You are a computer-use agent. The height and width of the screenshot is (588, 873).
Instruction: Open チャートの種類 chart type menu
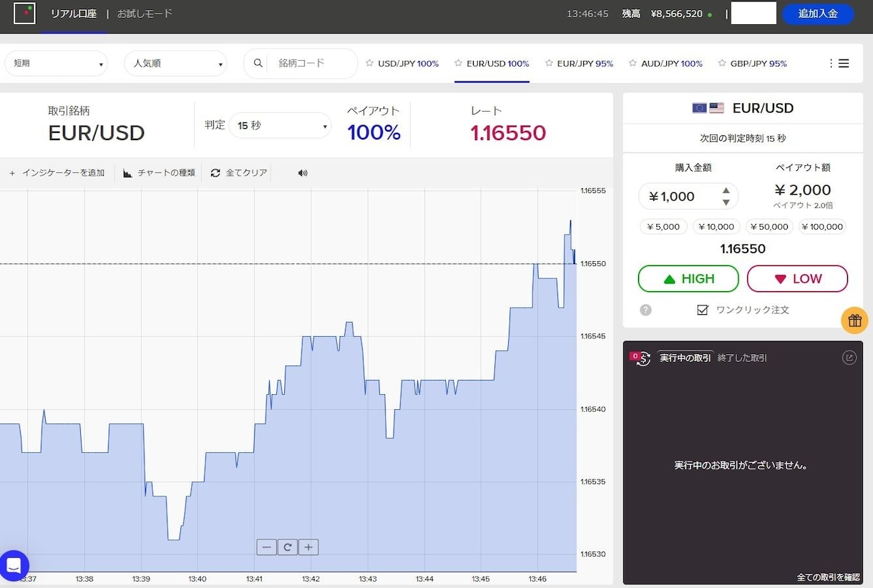tap(159, 172)
